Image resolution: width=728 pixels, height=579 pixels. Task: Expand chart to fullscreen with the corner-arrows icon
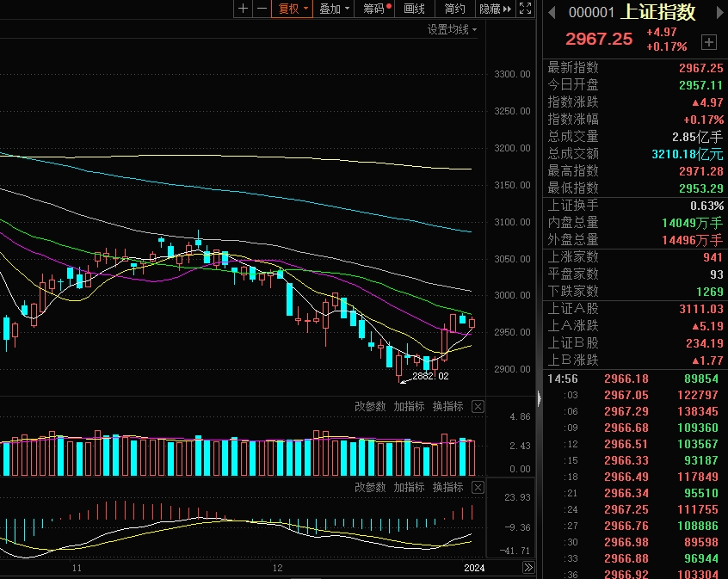(x=526, y=9)
